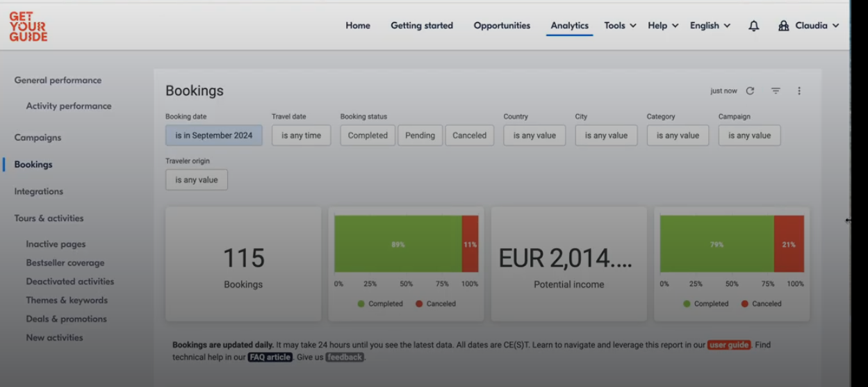Go to the Home page
This screenshot has height=387, width=868.
[x=358, y=26]
